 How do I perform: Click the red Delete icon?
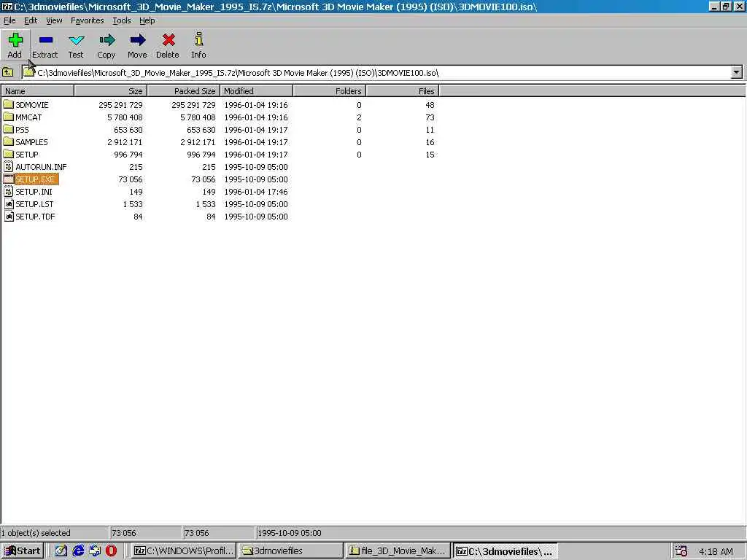169,40
